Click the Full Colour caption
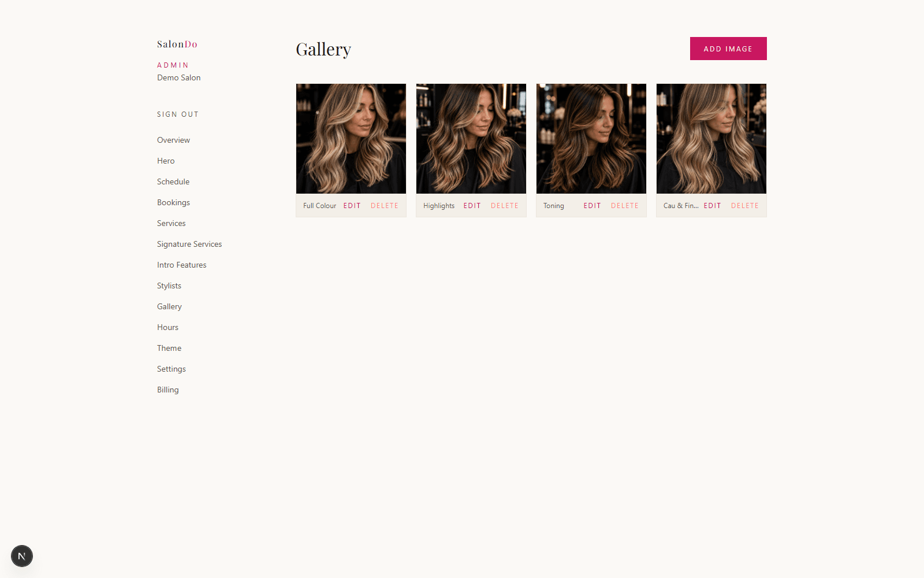The width and height of the screenshot is (924, 578). point(319,206)
